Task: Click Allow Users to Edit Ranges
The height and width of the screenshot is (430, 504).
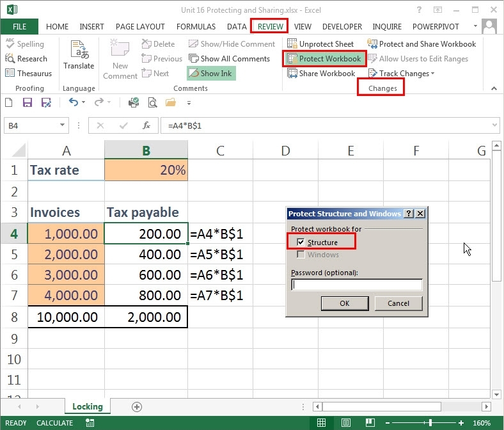Action: 418,59
